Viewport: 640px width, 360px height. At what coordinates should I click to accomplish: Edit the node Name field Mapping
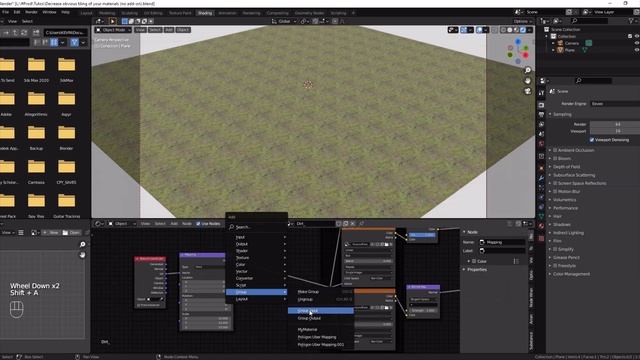coord(502,242)
